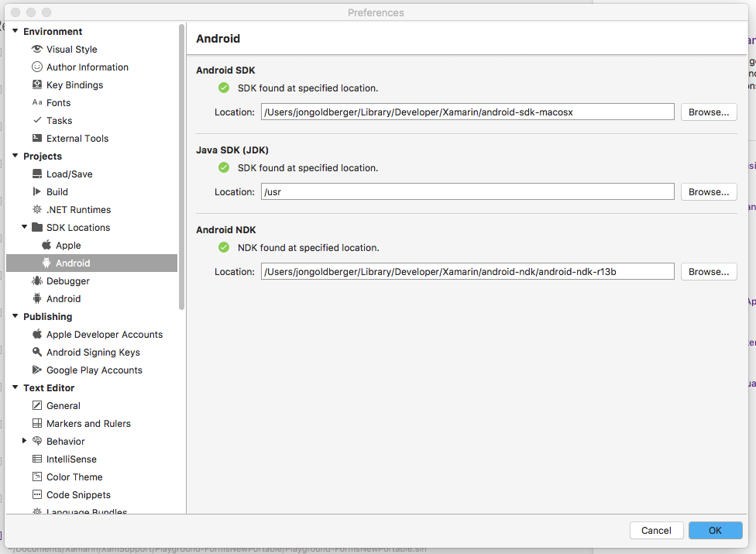Viewport: 756px width, 554px height.
Task: Browse for Android NDK location
Action: (x=709, y=271)
